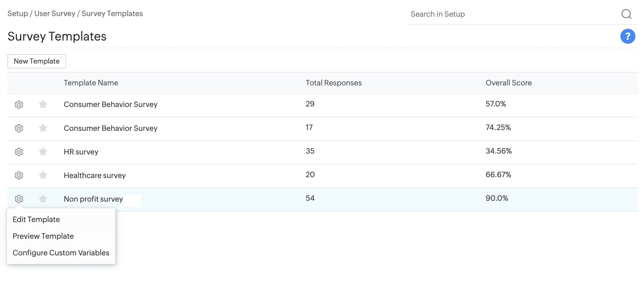Navigate to User Survey breadcrumb
This screenshot has width=644, height=306.
coord(55,14)
